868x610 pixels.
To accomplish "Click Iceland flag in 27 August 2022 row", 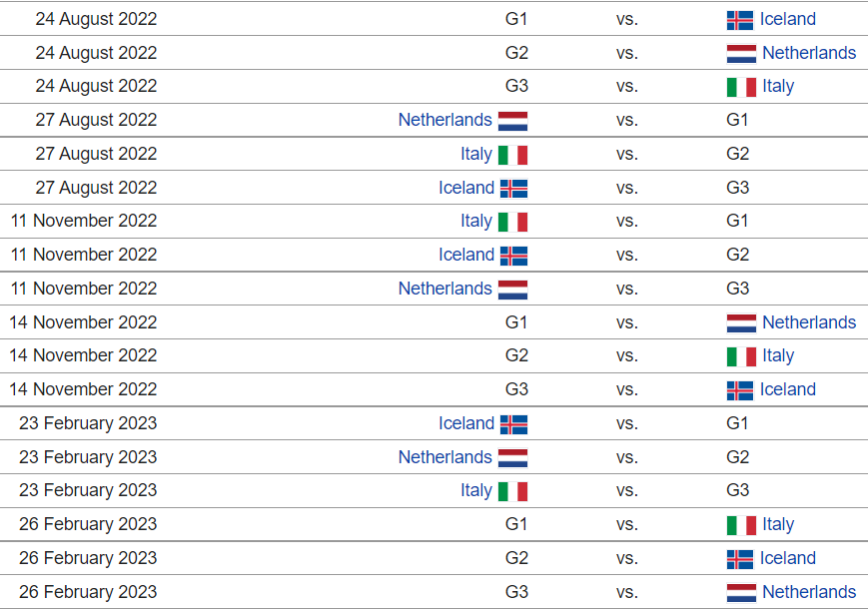I will click(513, 189).
